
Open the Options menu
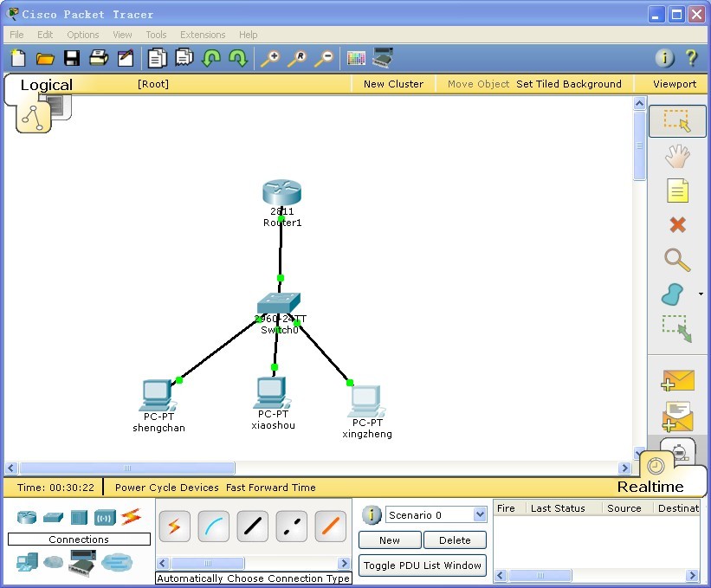point(82,35)
